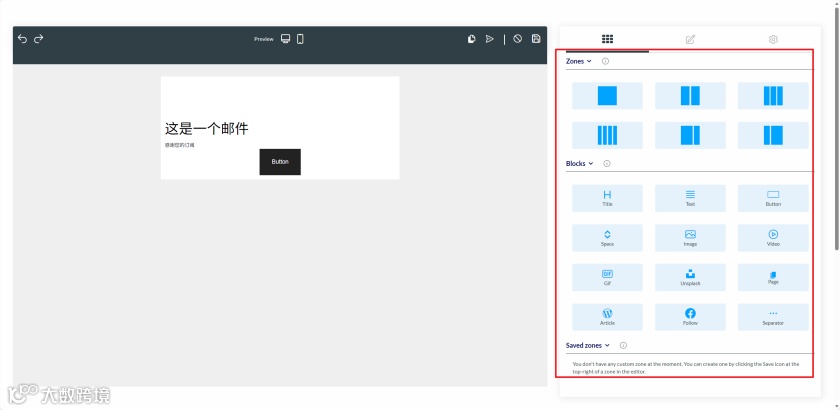840x411 pixels.
Task: Pick the Space block
Action: pos(607,238)
